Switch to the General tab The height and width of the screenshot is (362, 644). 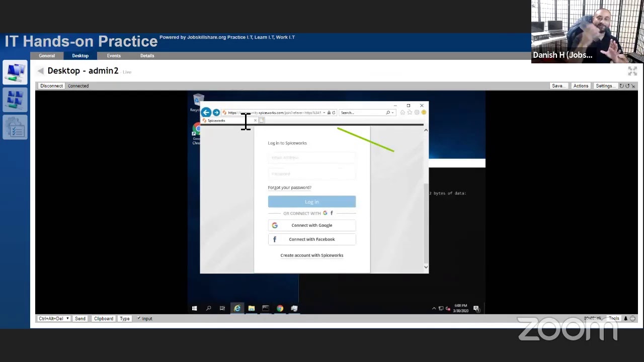pos(47,56)
